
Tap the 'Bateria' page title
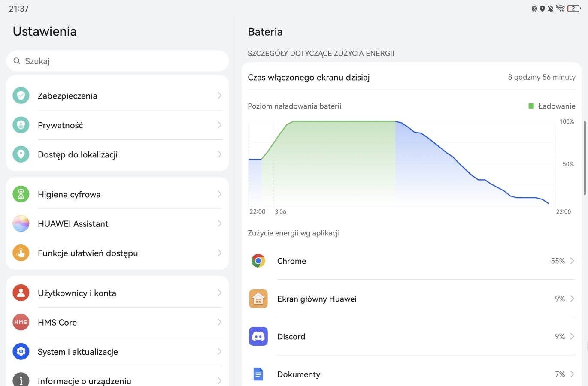click(265, 32)
